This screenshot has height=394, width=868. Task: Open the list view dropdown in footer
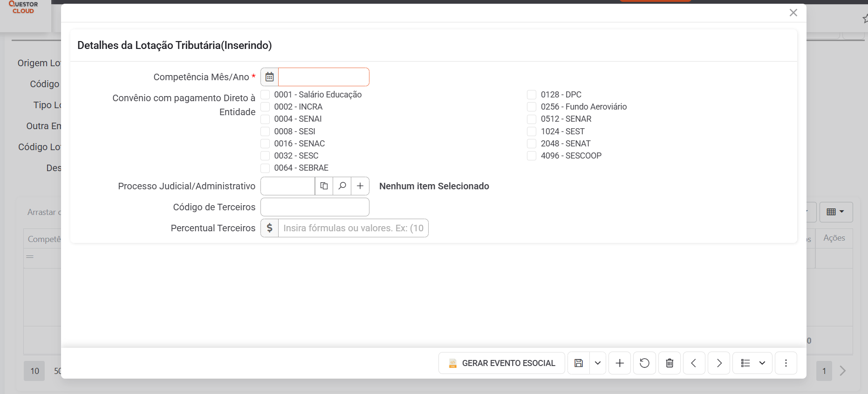click(752, 363)
